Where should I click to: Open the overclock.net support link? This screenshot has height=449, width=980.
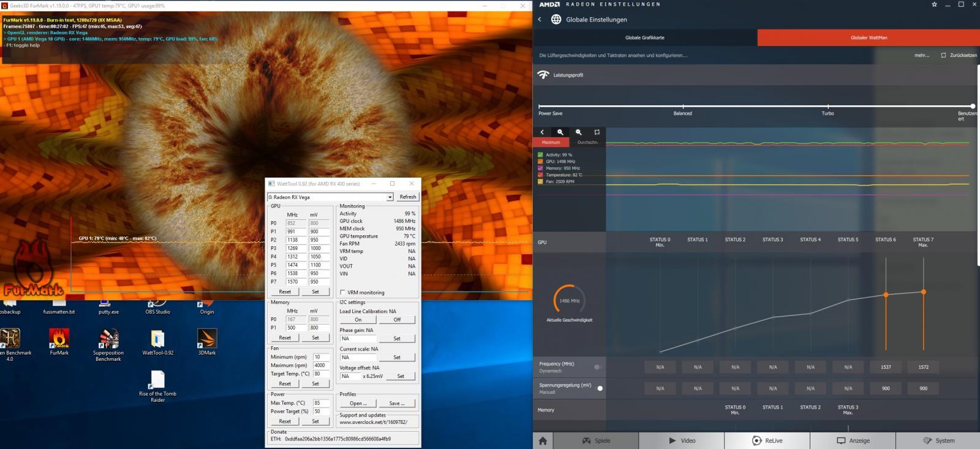click(x=373, y=422)
